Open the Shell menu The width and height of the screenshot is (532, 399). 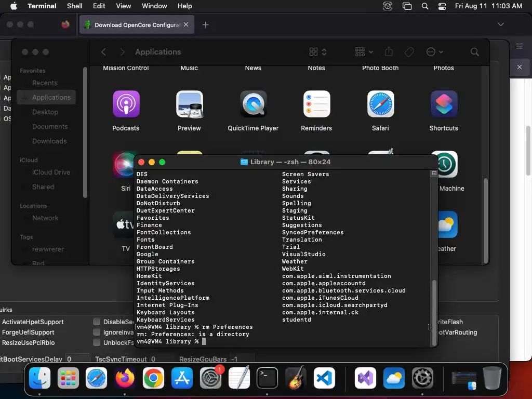tap(75, 6)
